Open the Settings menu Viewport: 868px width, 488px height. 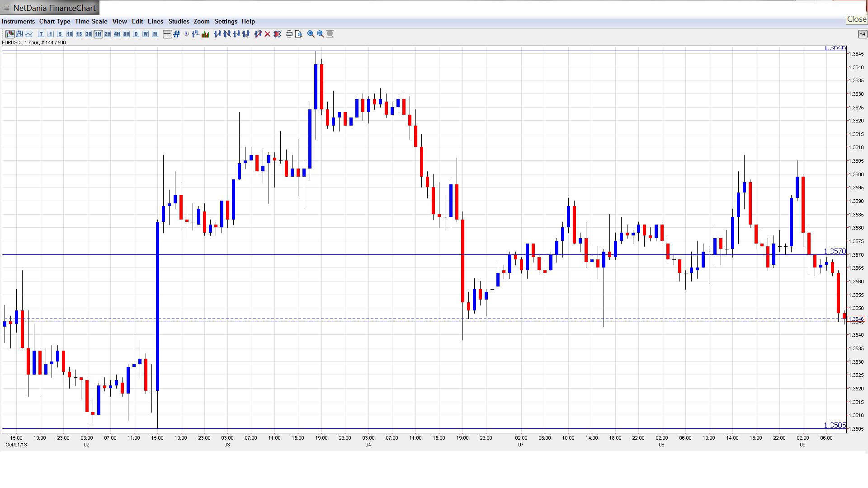226,21
